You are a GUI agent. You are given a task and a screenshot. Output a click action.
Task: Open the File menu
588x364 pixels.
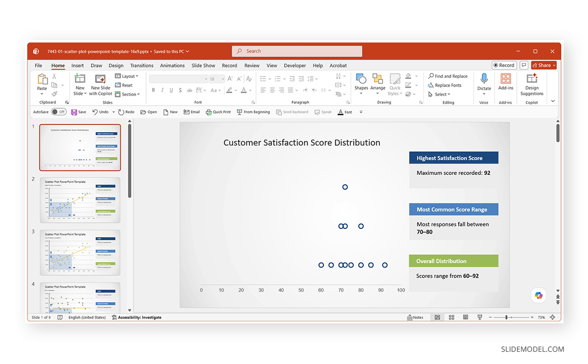click(x=38, y=66)
